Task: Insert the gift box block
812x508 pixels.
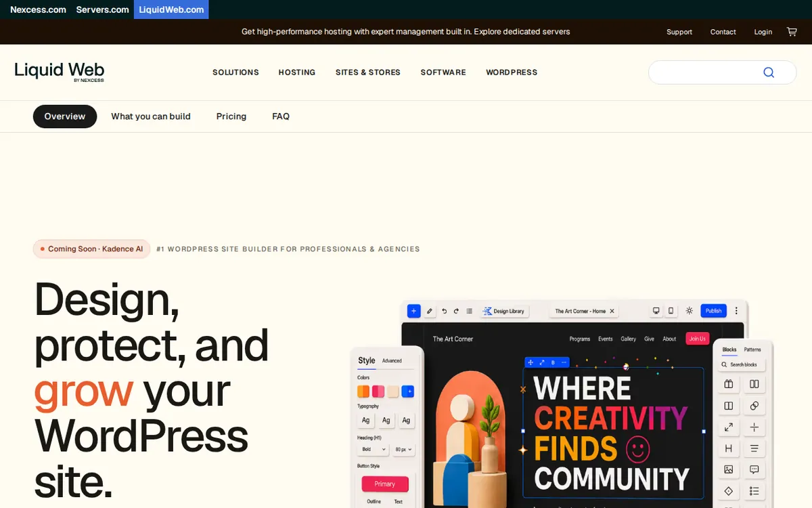Action: (729, 384)
